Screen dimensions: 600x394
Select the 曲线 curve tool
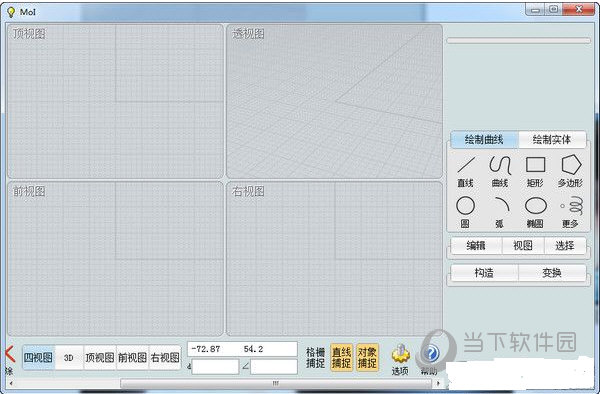pos(500,171)
